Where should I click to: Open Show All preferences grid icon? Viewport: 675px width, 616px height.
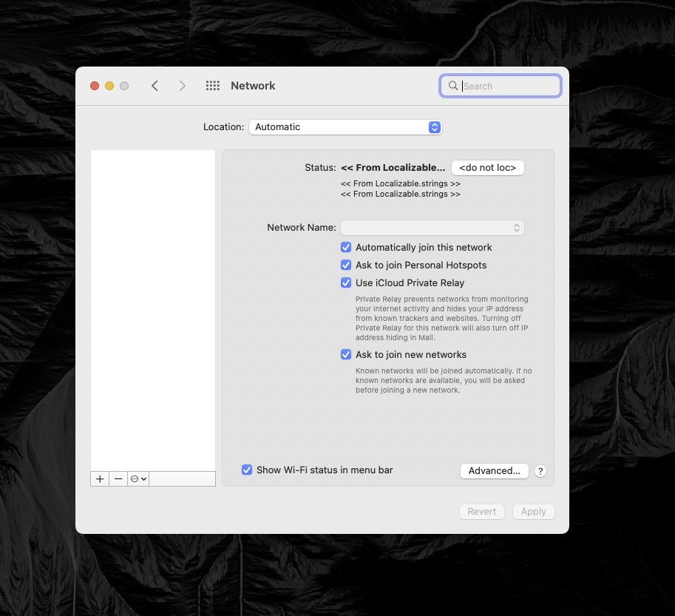click(212, 85)
